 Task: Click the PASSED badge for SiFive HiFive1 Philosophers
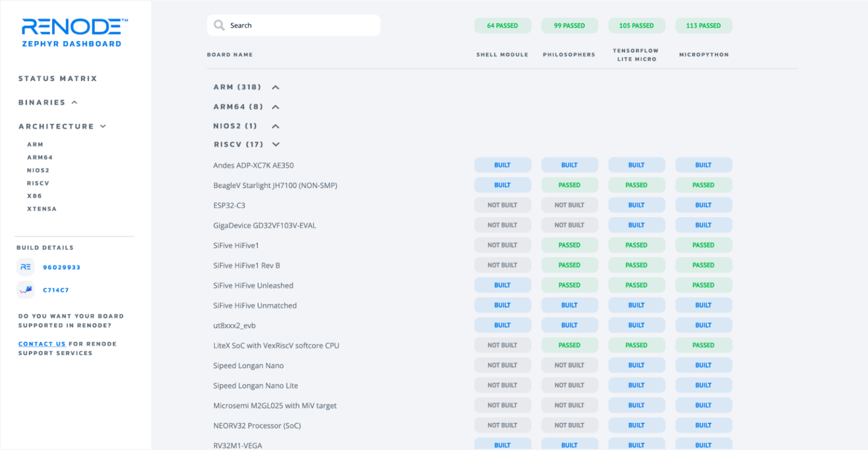(569, 244)
